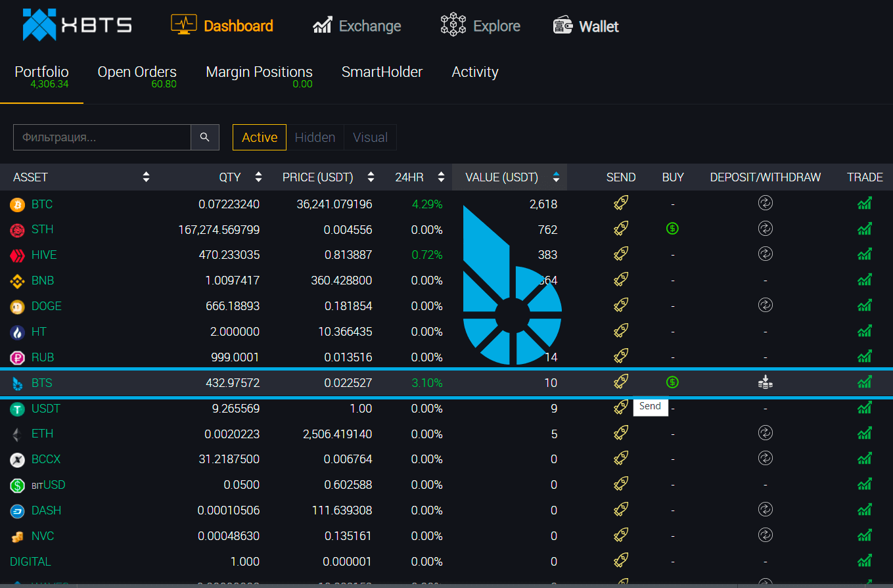The image size is (893, 588).
Task: Sort by the QTY column arrows
Action: coord(258,177)
